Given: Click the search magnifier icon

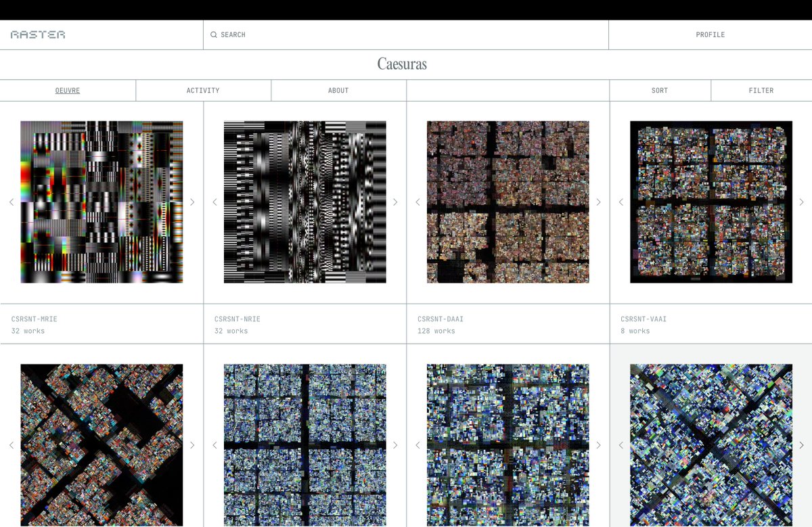Looking at the screenshot, I should pos(214,35).
